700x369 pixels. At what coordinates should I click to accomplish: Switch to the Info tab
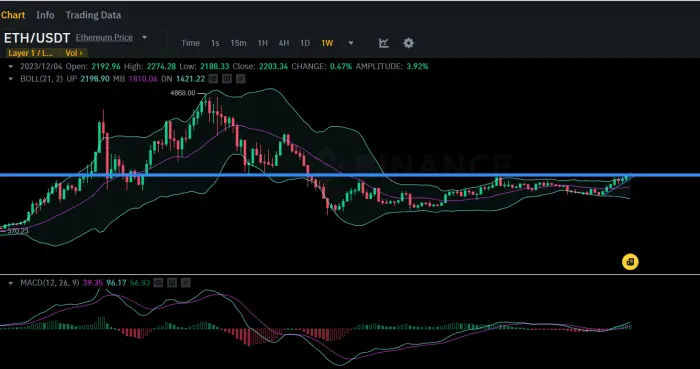[45, 15]
